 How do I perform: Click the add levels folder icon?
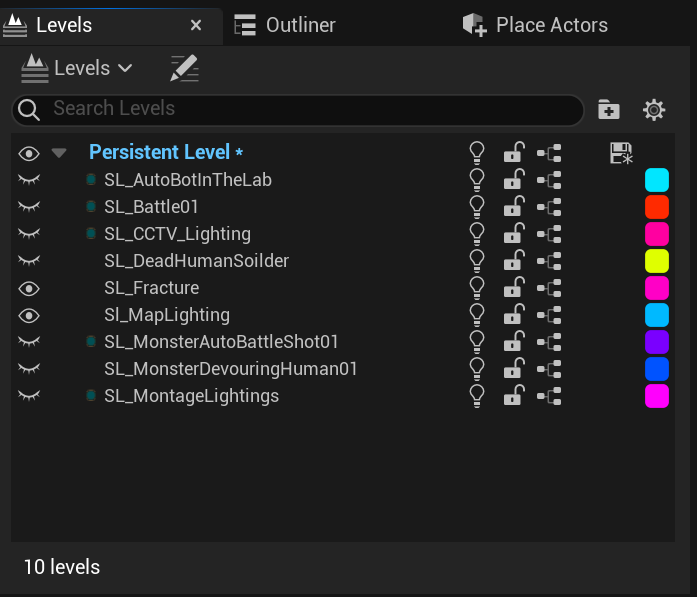click(608, 110)
